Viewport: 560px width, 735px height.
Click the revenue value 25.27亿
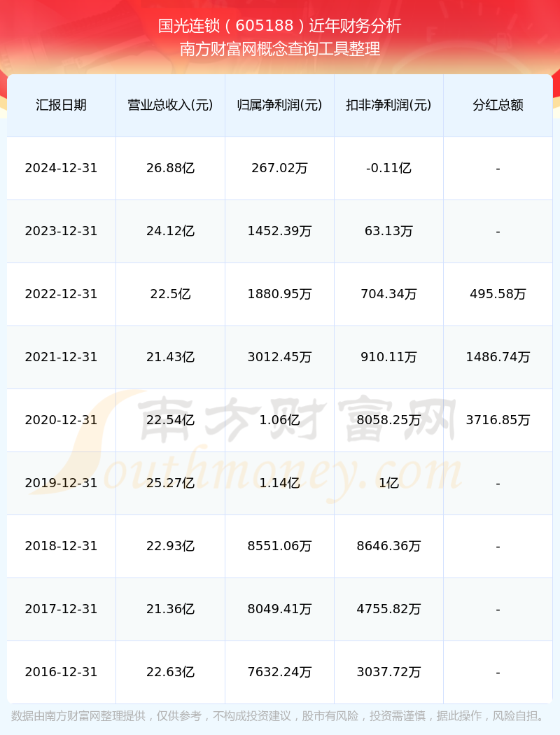171,483
